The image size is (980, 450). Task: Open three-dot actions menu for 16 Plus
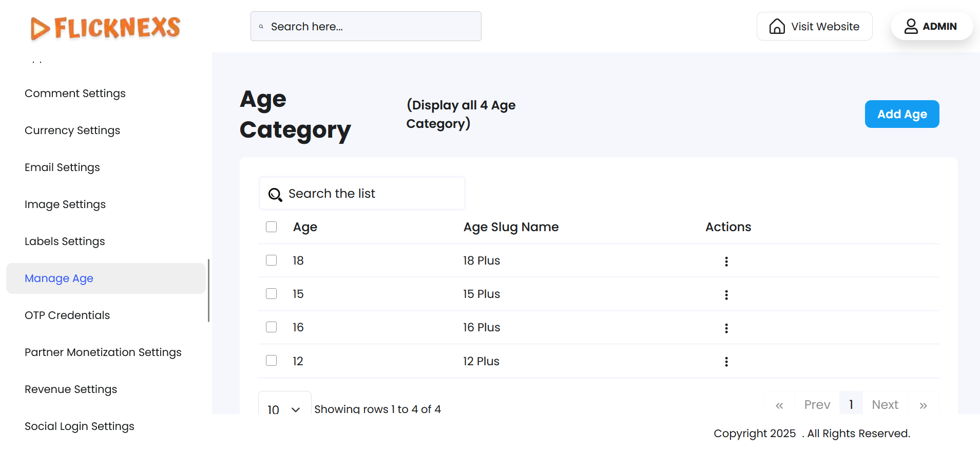click(726, 328)
